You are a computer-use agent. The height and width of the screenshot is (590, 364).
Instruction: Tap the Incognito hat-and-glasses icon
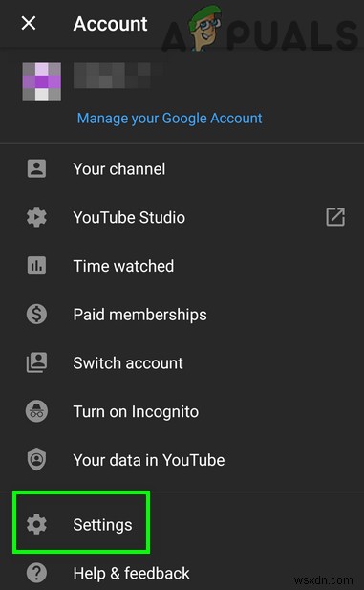point(36,411)
